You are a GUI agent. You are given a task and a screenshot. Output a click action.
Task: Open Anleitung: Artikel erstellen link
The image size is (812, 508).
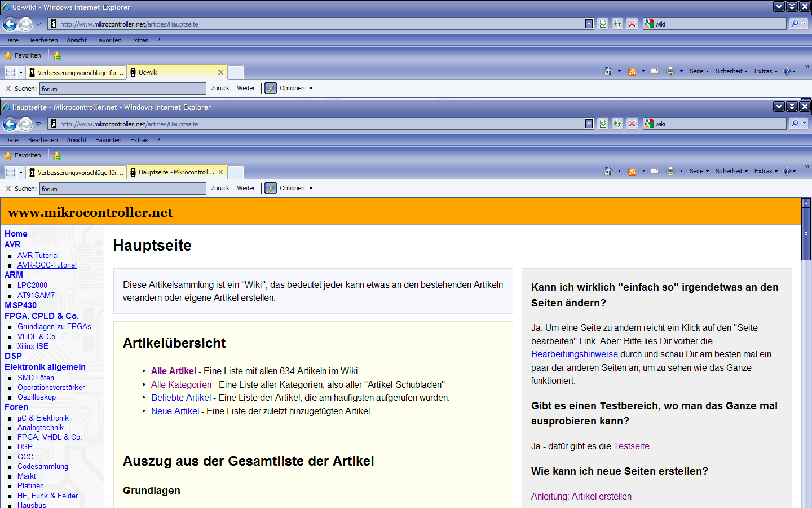click(x=581, y=496)
